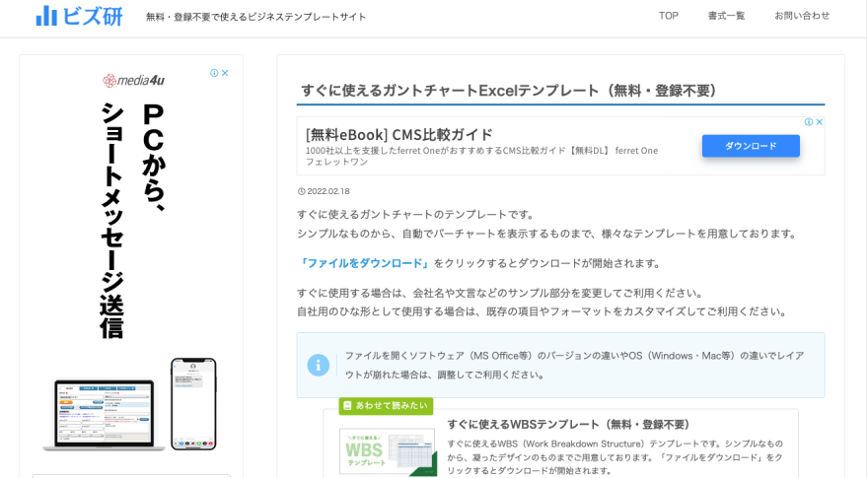The height and width of the screenshot is (478, 868).
Task: Close the CMS比較ガイド banner ad
Action: (x=820, y=121)
